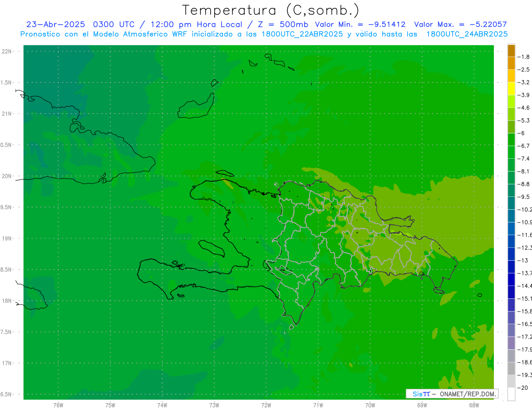This screenshot has width=532, height=411.
Task: Click the '-6.7' legend value
Action: tap(524, 146)
